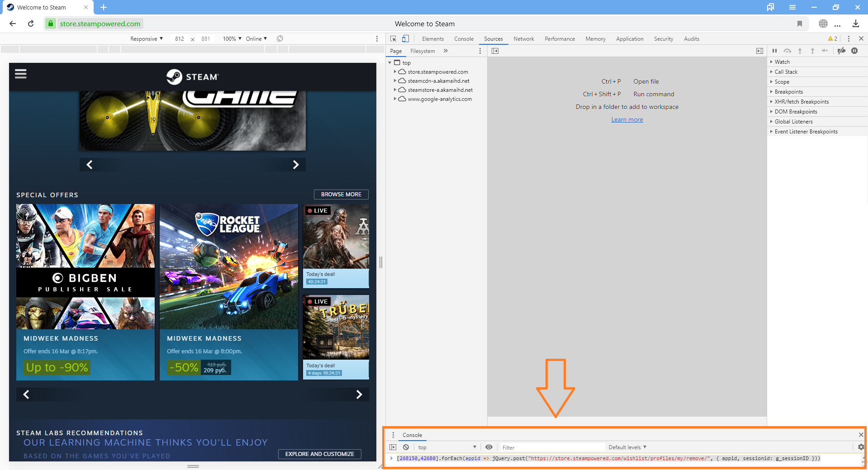Toggle live expression eye icon
The width and height of the screenshot is (868, 470).
489,447
